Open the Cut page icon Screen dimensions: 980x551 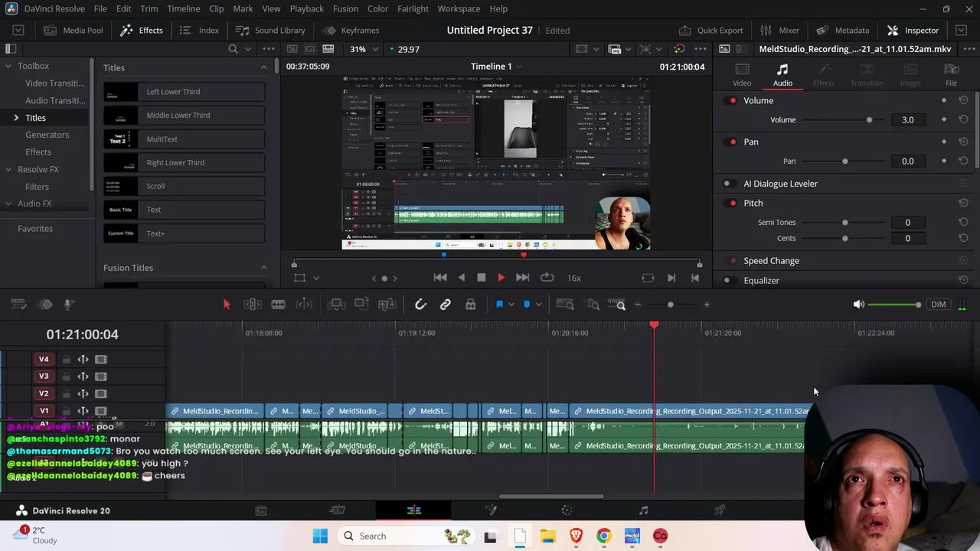coord(337,510)
